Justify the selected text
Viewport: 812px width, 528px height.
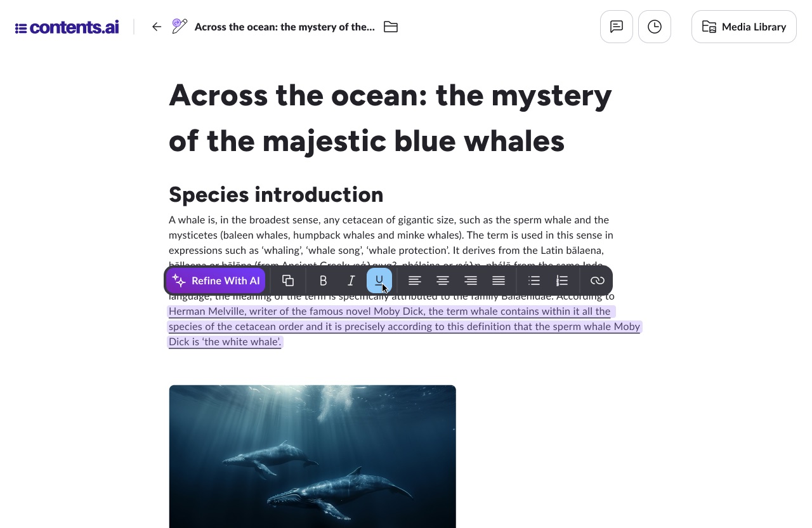(499, 280)
